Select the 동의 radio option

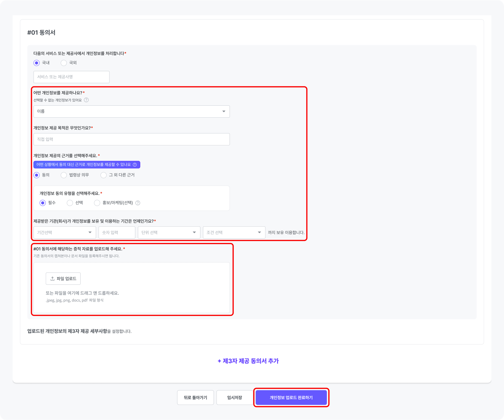tap(37, 175)
